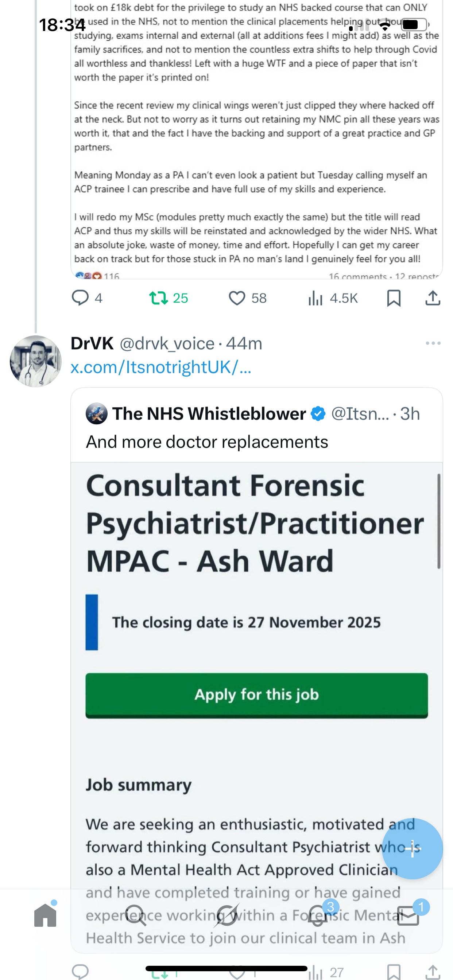The width and height of the screenshot is (453, 980).
Task: Open the Search tab
Action: pyautogui.click(x=136, y=915)
